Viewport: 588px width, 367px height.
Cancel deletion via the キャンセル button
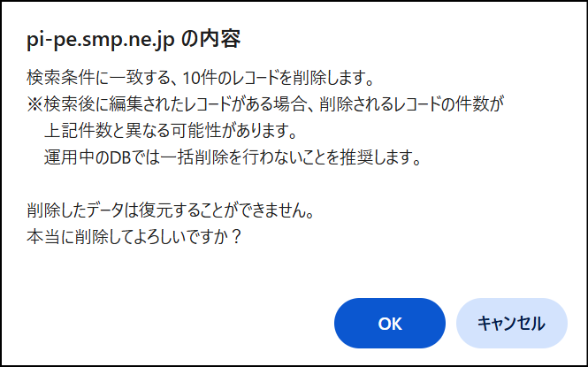(x=511, y=323)
